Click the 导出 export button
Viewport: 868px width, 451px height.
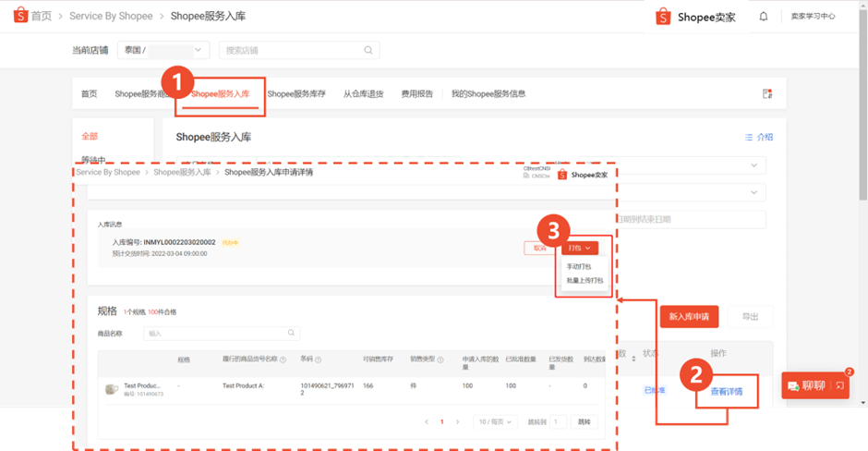click(x=750, y=316)
